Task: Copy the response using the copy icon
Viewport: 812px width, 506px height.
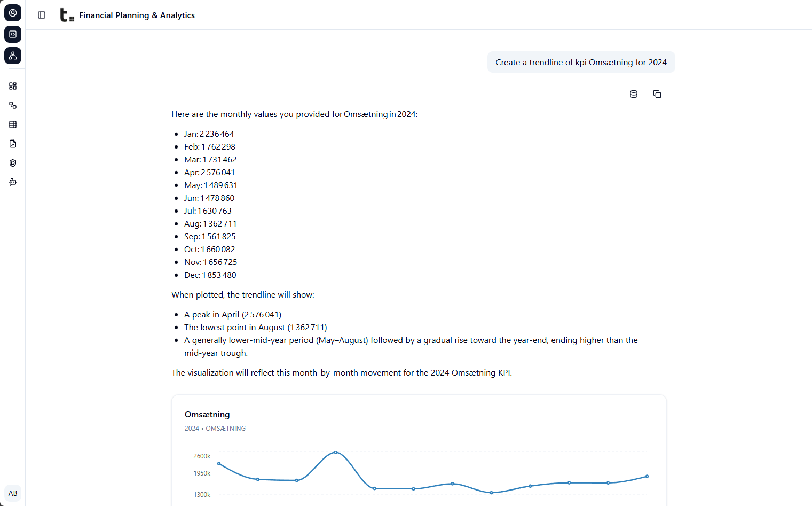Action: (x=657, y=94)
